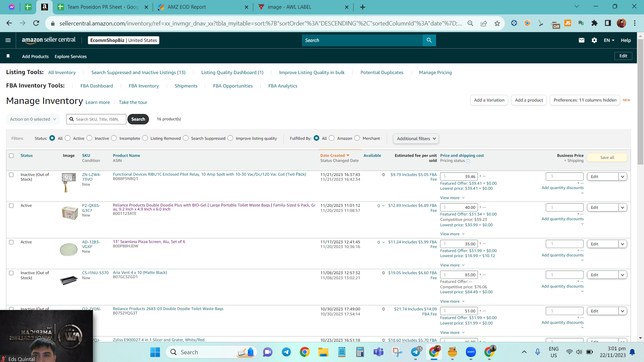Select Fulfilled By Amazon radio button
The image size is (644, 362).
332,138
